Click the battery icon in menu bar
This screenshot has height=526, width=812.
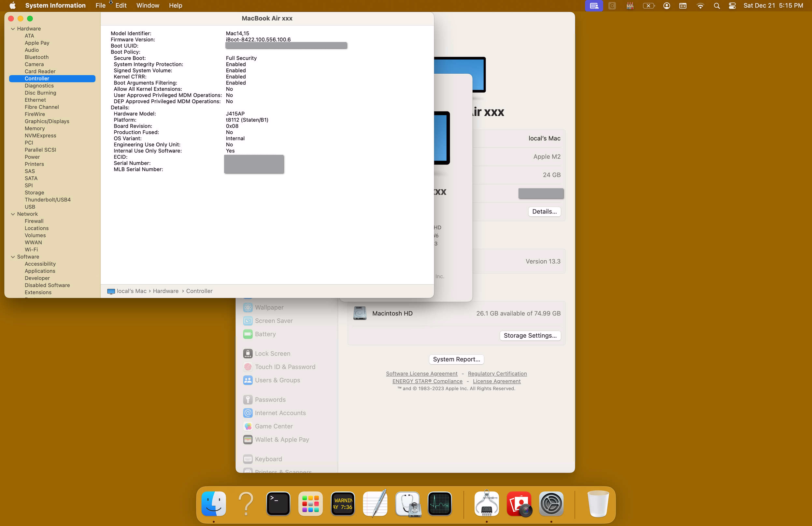tap(648, 6)
